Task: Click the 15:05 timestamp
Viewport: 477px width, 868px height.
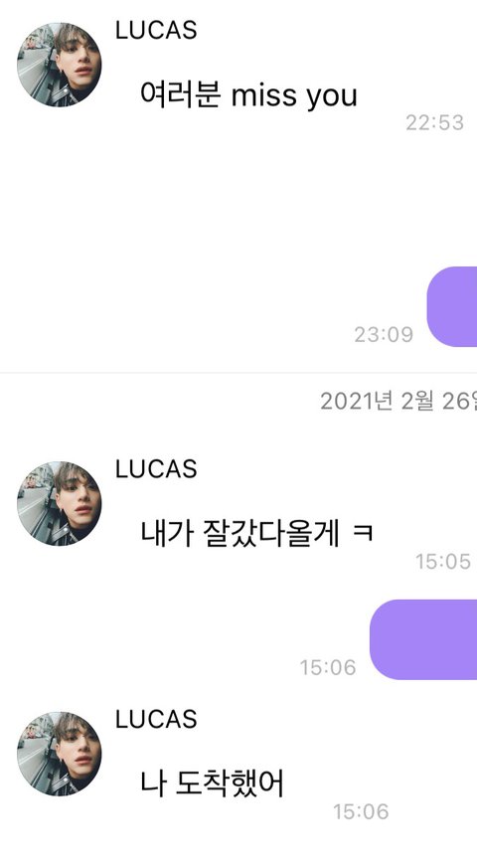Action: click(443, 562)
